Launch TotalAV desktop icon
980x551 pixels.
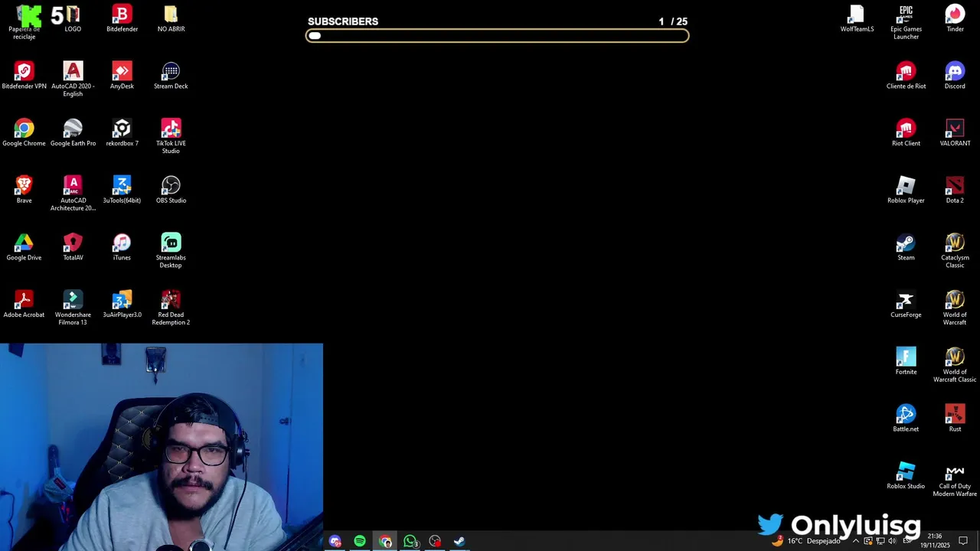click(x=73, y=247)
